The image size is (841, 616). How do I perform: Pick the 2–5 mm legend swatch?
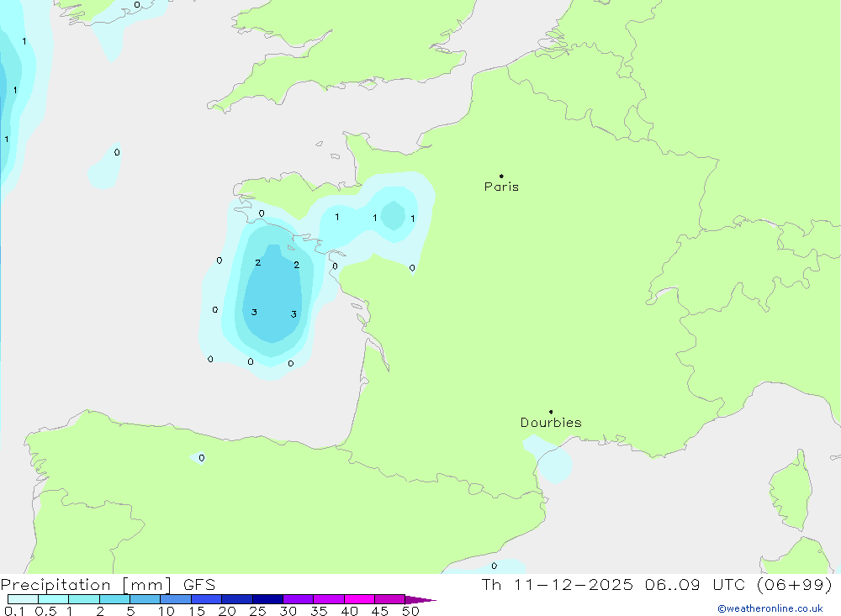(114, 599)
